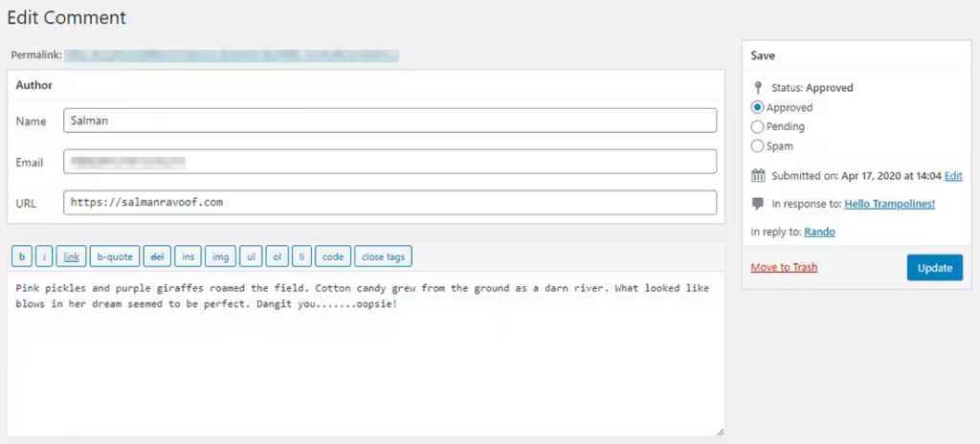The height and width of the screenshot is (444, 980).
Task: Insert a link with the link quicktag
Action: pos(71,256)
